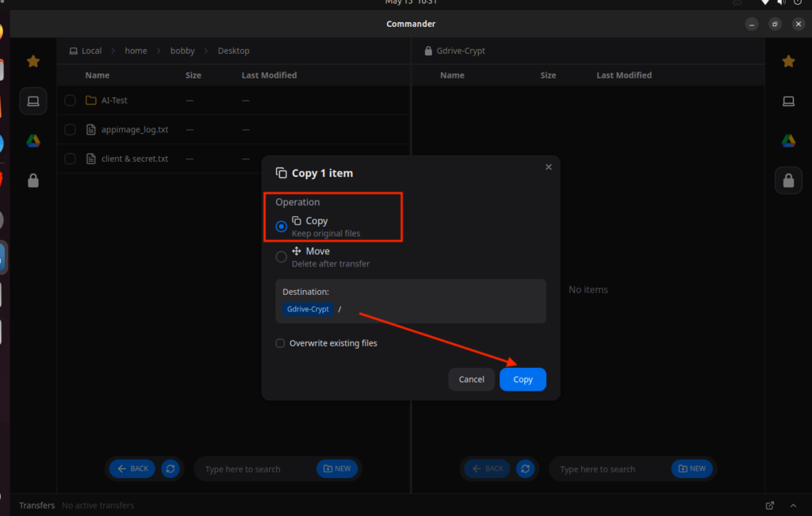This screenshot has width=812, height=516.
Task: Create new folder in the left pane
Action: point(337,468)
